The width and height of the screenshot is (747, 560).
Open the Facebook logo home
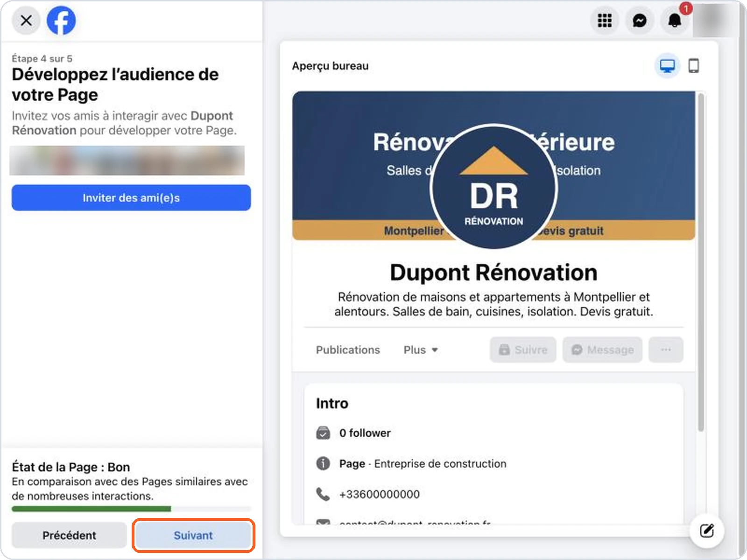click(x=61, y=21)
